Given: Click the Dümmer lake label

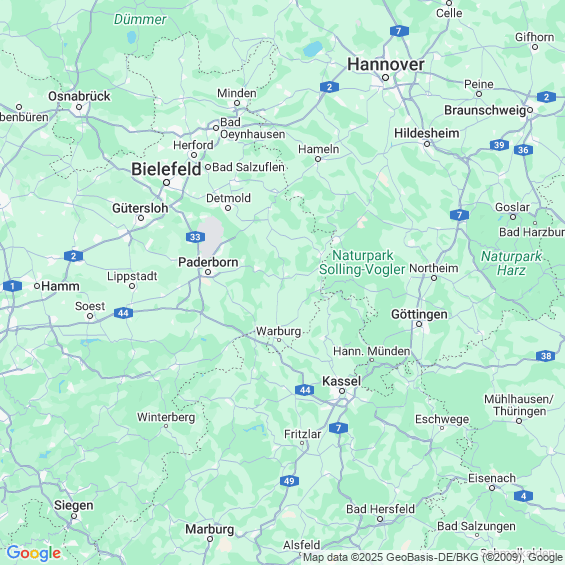Looking at the screenshot, I should click(x=140, y=19).
